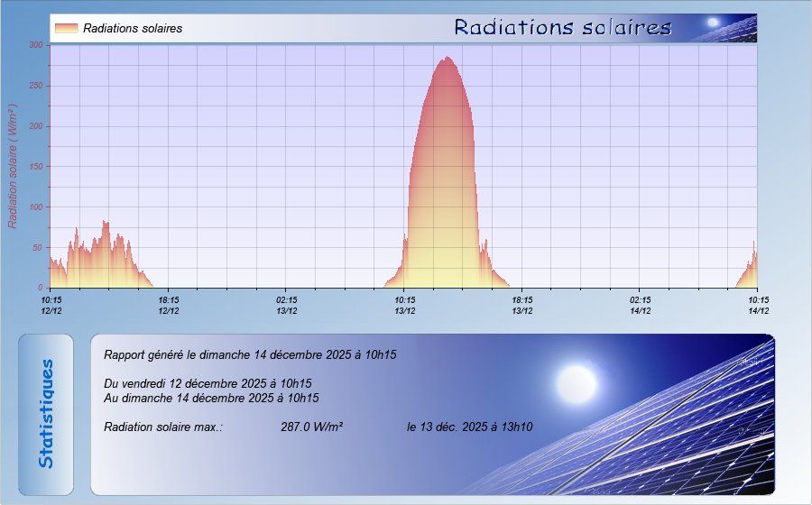Click the large Radiations solaires chart title
The height and width of the screenshot is (505, 812).
(563, 28)
